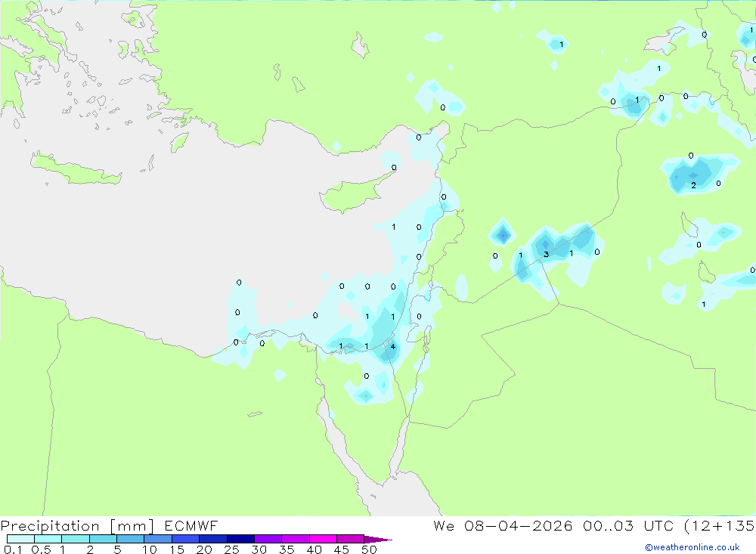
Task: Click the '0.5' legend scale label
Action: [41, 549]
